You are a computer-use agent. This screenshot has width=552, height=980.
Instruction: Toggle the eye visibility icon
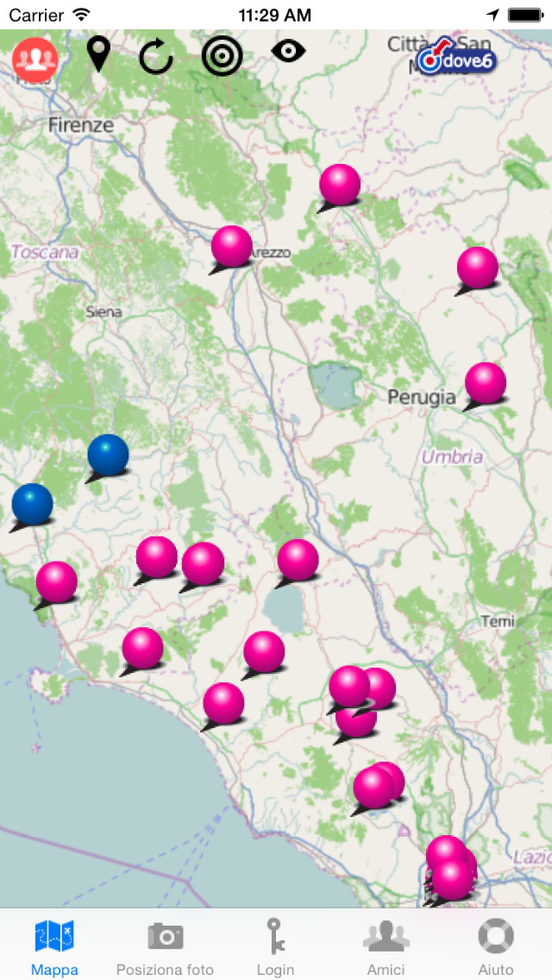(x=288, y=52)
